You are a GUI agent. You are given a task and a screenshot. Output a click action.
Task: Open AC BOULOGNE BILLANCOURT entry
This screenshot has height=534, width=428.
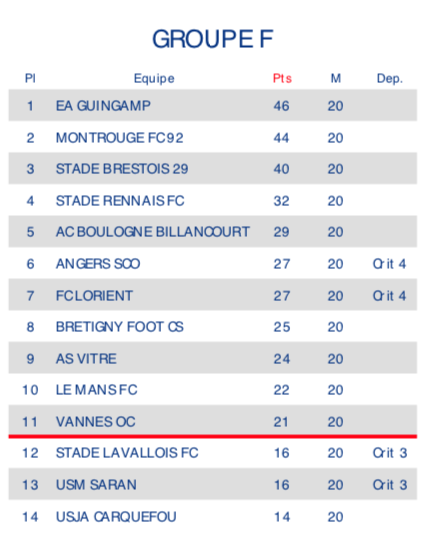coord(153,232)
